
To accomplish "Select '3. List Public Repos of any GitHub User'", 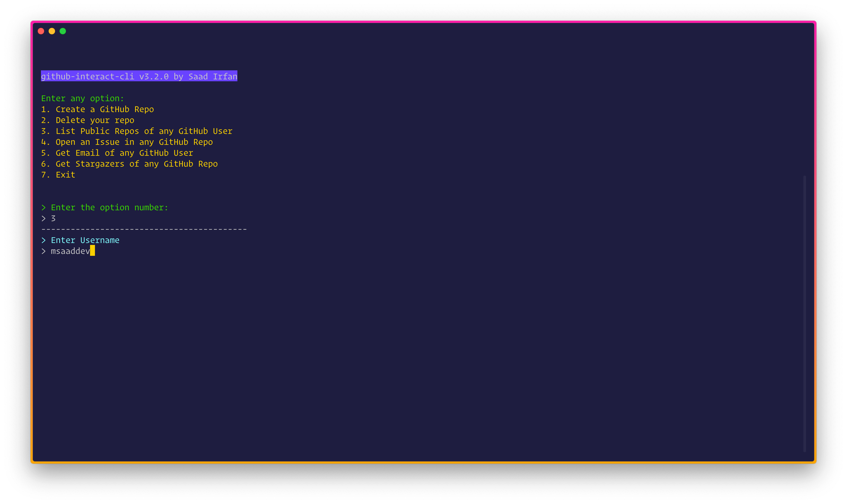I will pos(137,131).
